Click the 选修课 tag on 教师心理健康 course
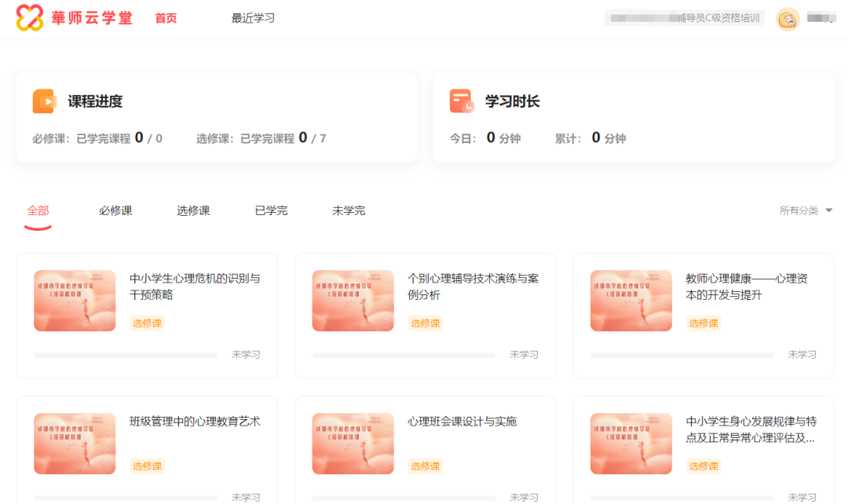 point(703,323)
